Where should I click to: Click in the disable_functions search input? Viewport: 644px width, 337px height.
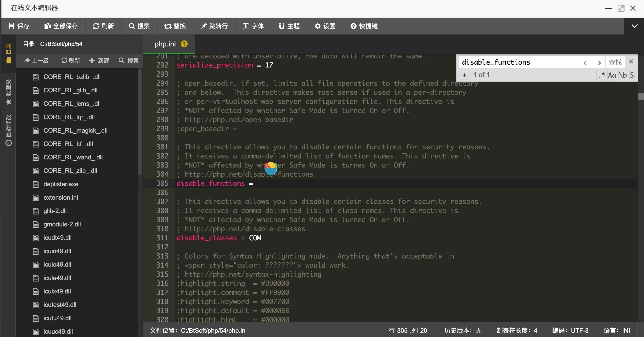click(519, 62)
